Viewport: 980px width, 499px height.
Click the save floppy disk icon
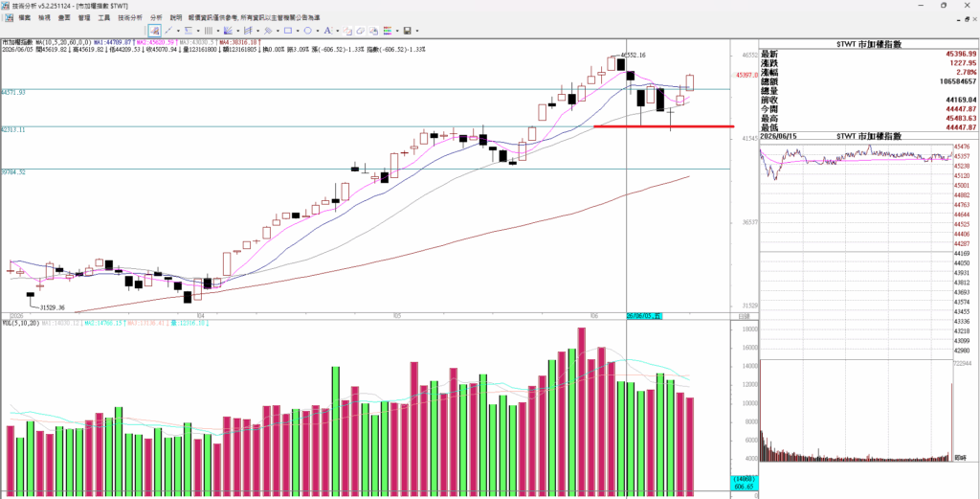click(408, 31)
